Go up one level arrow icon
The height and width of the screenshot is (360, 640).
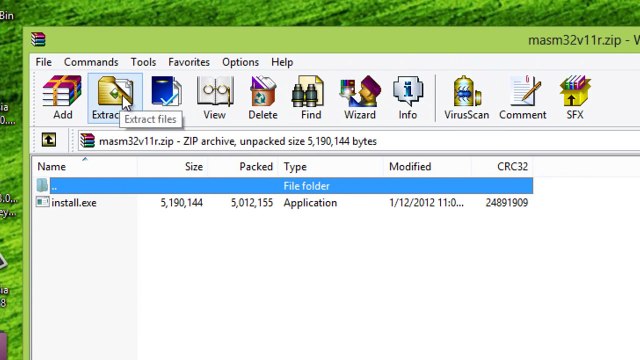click(49, 140)
